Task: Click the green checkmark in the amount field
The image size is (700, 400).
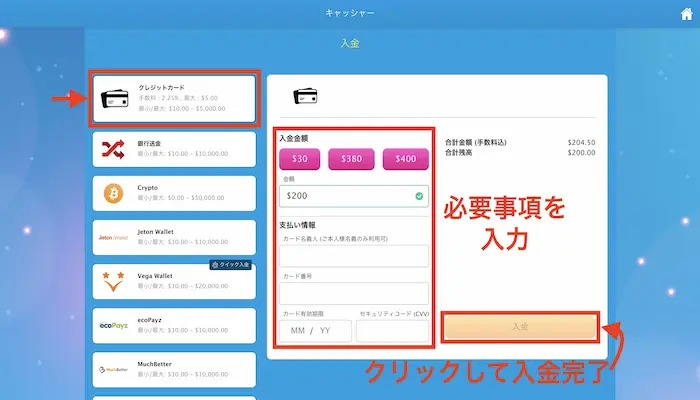Action: pyautogui.click(x=419, y=196)
